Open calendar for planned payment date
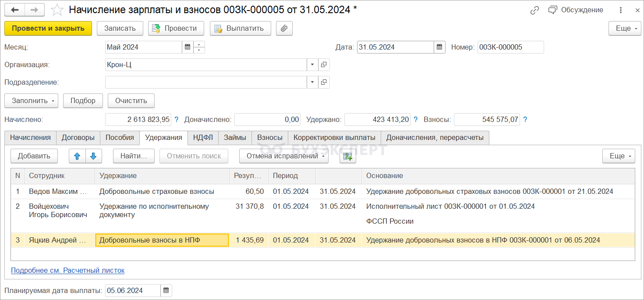The width and height of the screenshot is (644, 300). 166,290
